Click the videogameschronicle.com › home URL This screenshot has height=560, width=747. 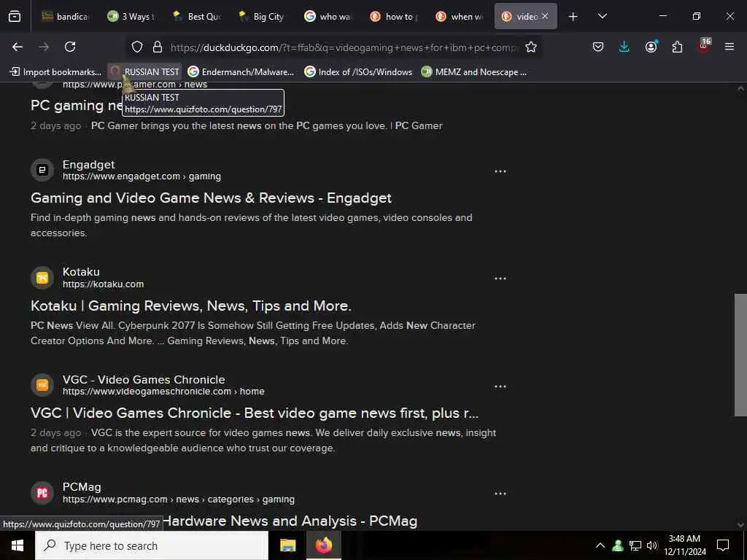coord(163,392)
